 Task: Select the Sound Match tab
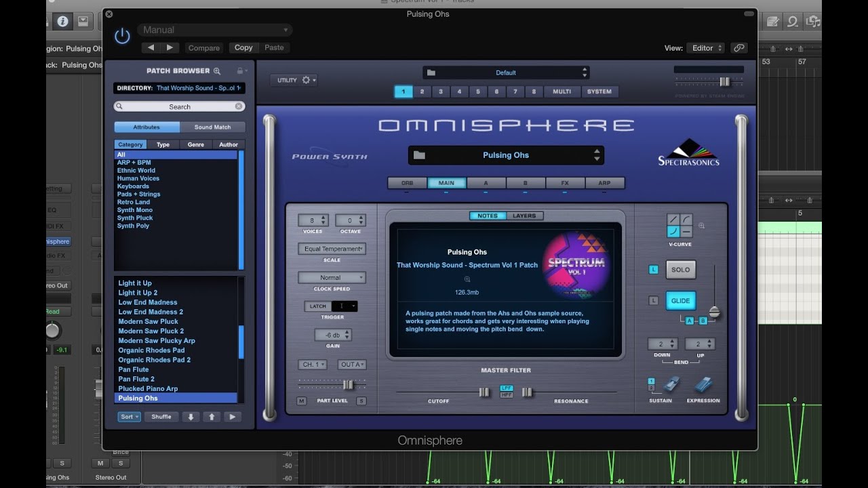(213, 127)
